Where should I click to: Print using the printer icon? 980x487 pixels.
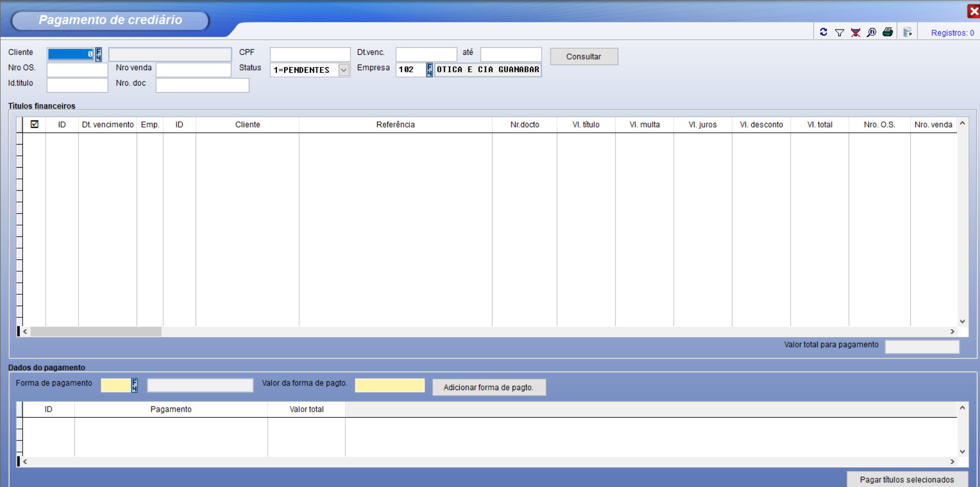[888, 32]
